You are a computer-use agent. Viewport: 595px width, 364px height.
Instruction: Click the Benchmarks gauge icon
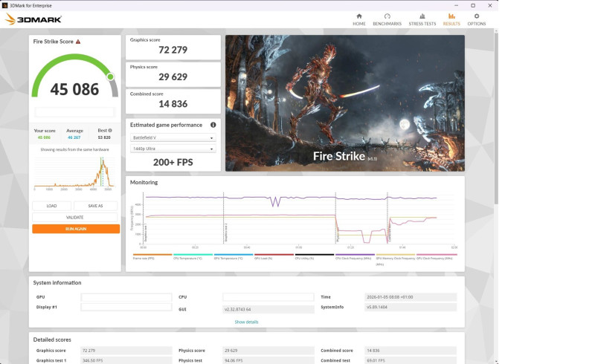[x=387, y=16]
